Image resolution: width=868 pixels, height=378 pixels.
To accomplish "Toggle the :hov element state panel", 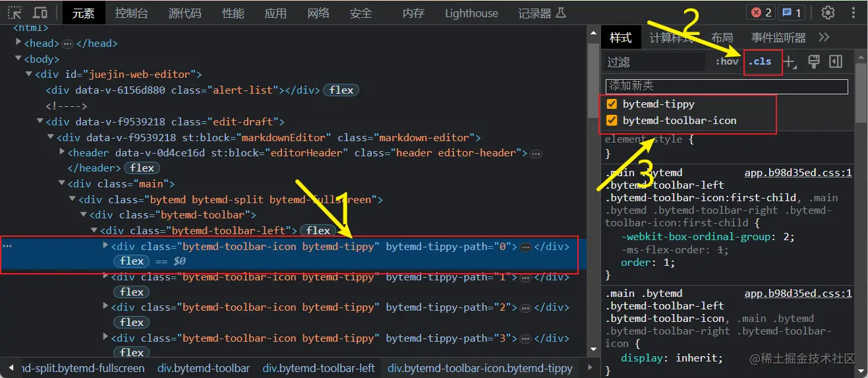I will pyautogui.click(x=727, y=61).
